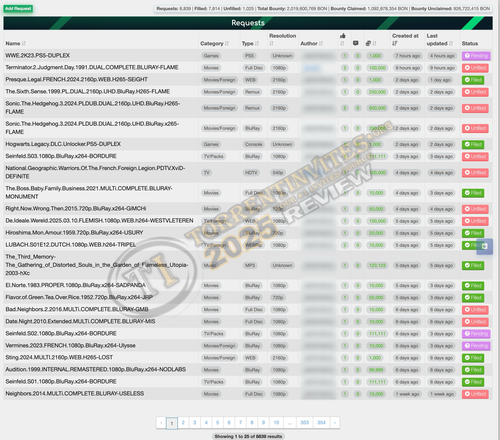
Task: Click Filled status of Sting.2024 row
Action: pos(473,358)
